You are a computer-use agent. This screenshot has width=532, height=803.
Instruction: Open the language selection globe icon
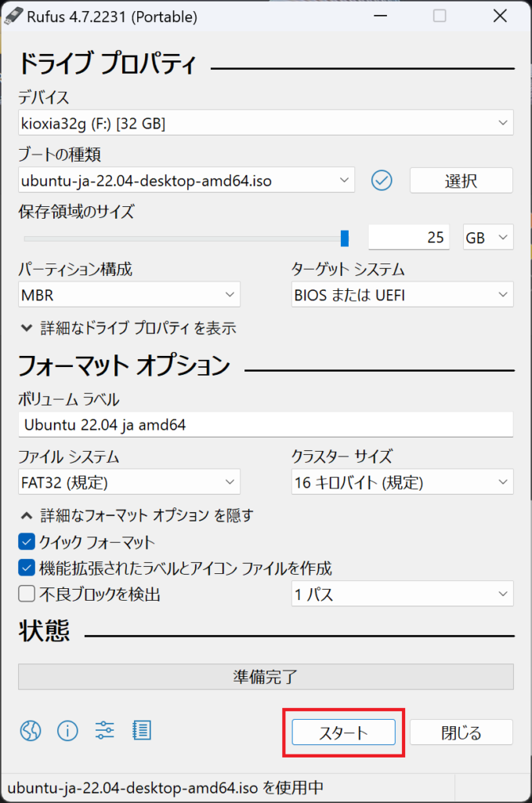pyautogui.click(x=31, y=731)
